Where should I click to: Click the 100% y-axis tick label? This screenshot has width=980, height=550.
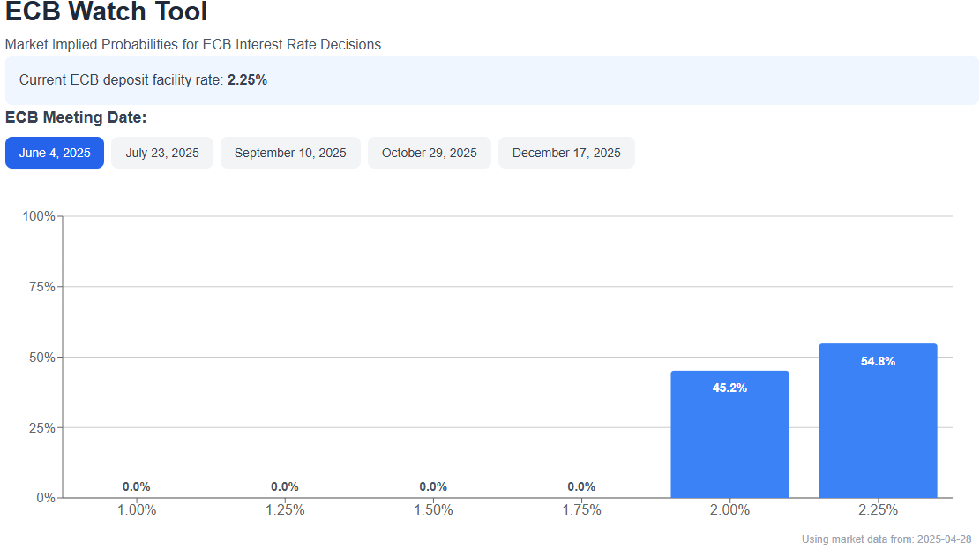(38, 216)
